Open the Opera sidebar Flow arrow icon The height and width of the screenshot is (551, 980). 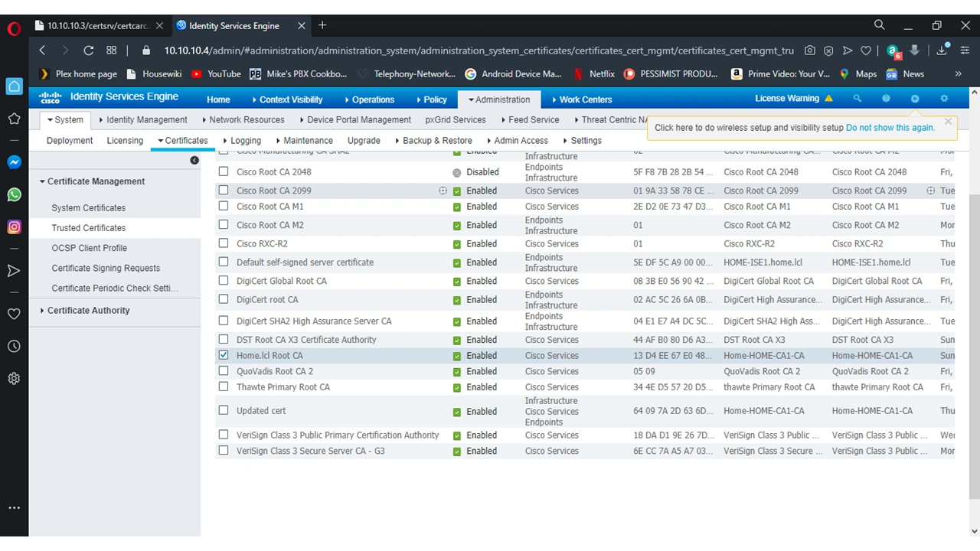pos(14,270)
